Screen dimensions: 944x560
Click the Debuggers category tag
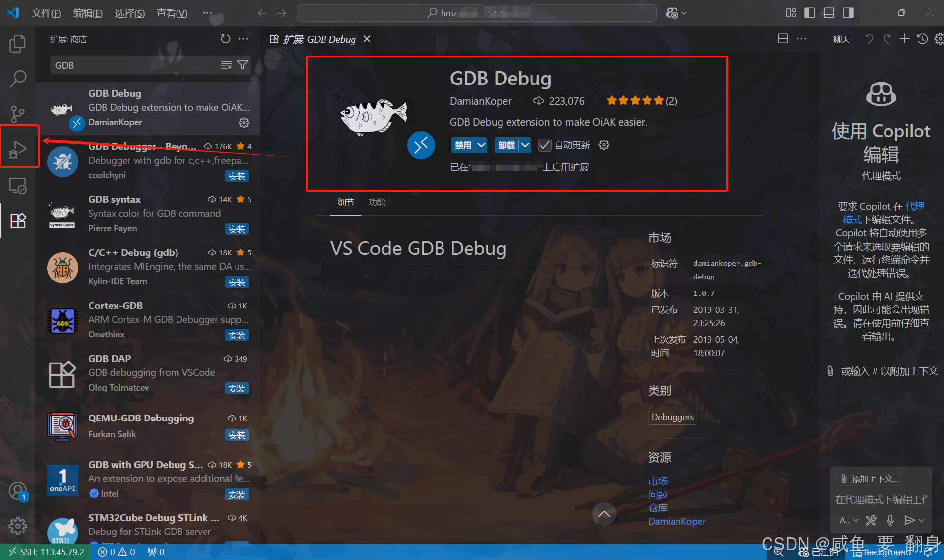pyautogui.click(x=673, y=417)
